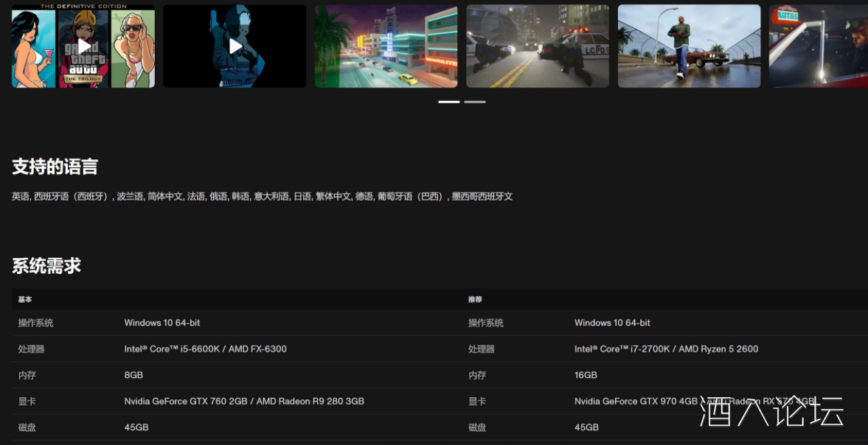This screenshot has height=445, width=868.
Task: Click the 8GB memory value
Action: [133, 375]
